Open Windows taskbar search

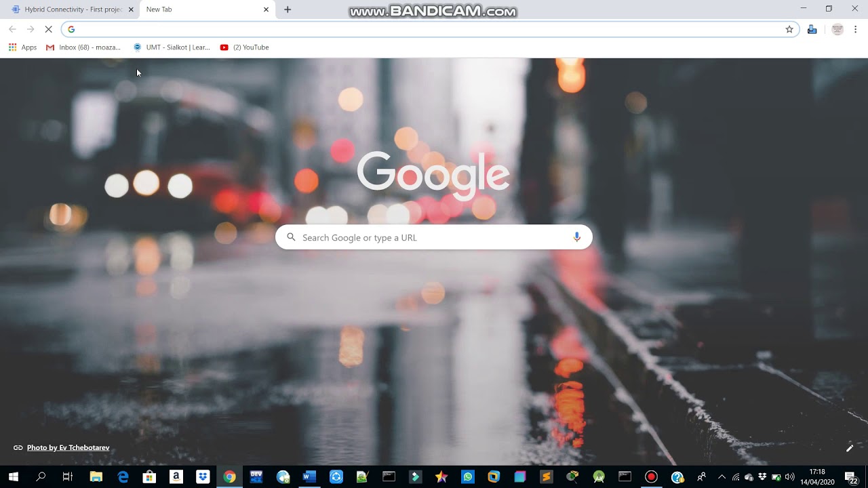click(41, 476)
